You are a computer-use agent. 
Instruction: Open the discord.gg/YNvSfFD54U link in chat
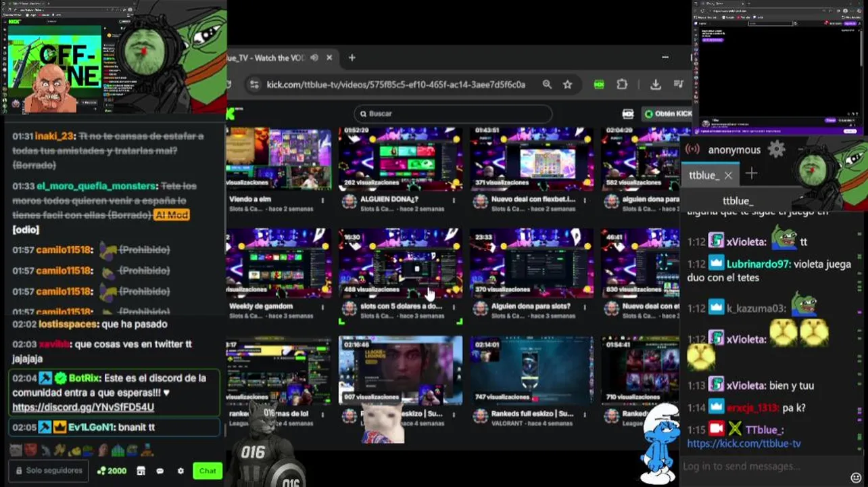coord(83,407)
